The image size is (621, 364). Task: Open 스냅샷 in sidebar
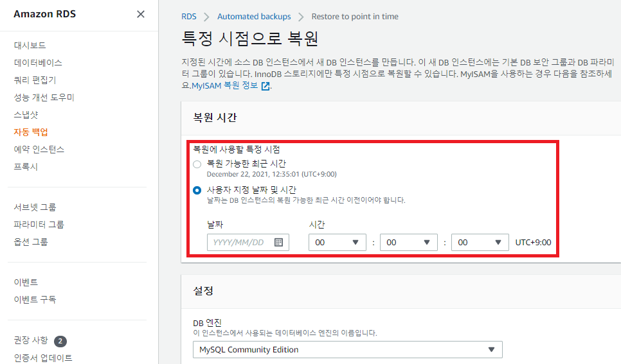(x=26, y=115)
